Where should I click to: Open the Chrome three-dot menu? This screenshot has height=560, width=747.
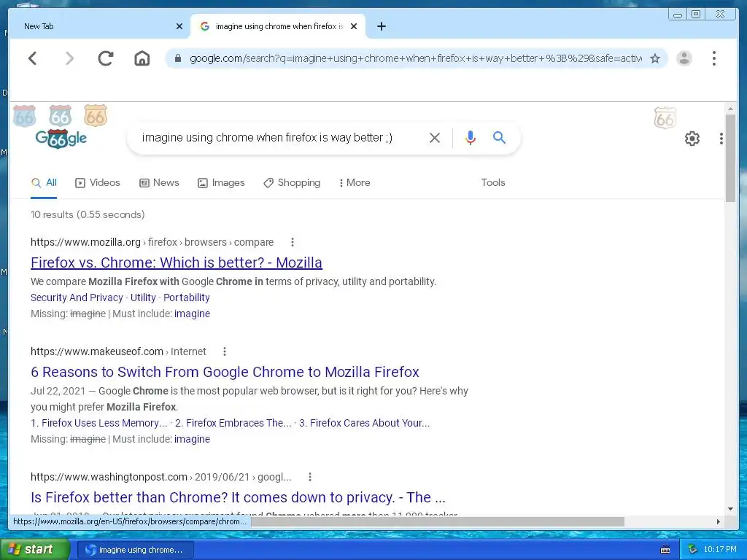713,58
